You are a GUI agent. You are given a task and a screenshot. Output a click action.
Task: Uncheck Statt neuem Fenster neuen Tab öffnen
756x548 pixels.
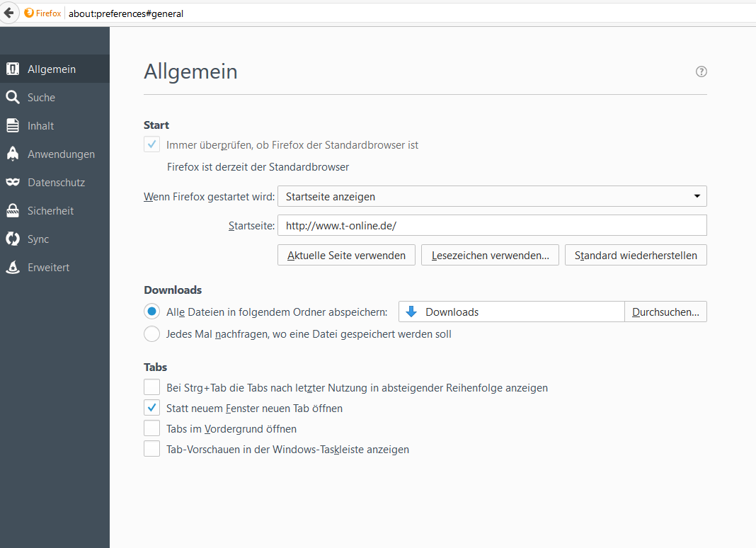151,408
